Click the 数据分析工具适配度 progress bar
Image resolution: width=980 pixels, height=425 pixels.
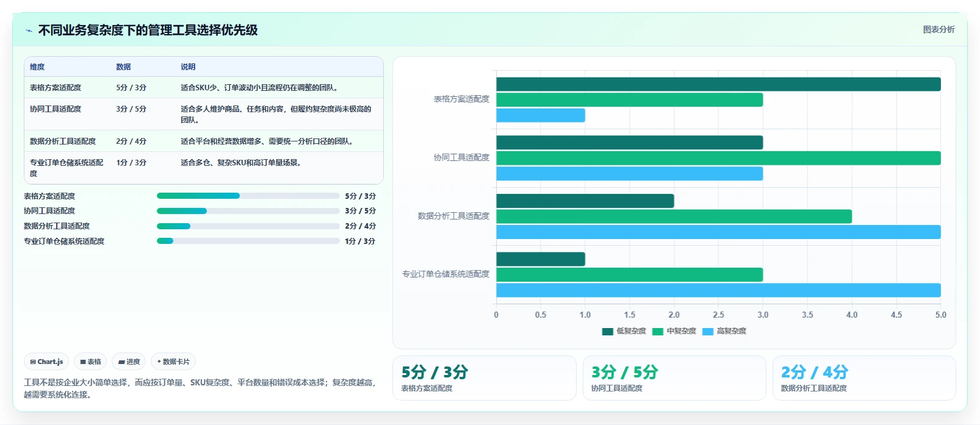[x=248, y=226]
